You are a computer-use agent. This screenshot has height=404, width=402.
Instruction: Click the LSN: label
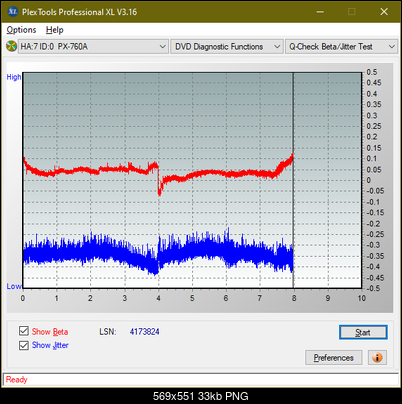point(108,332)
